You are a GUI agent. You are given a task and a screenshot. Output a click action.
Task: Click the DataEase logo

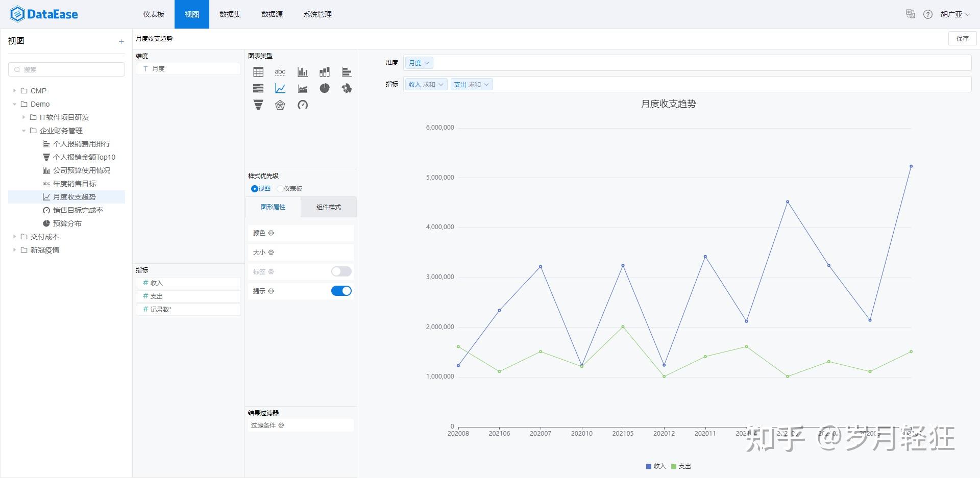44,14
